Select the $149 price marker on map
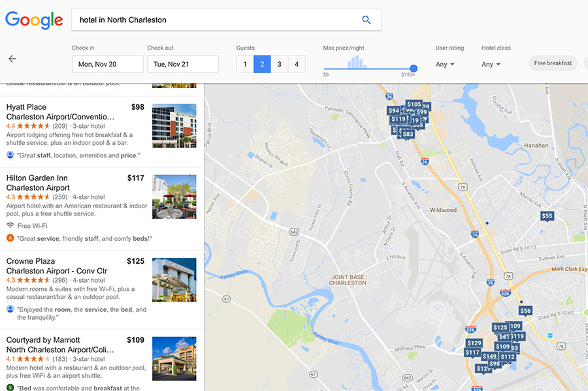 click(x=490, y=356)
